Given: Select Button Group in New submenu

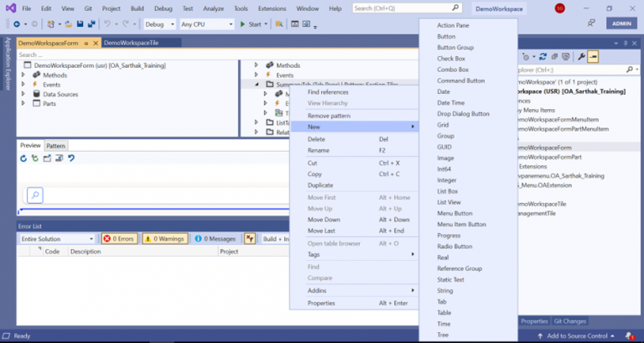Looking at the screenshot, I should coord(455,48).
